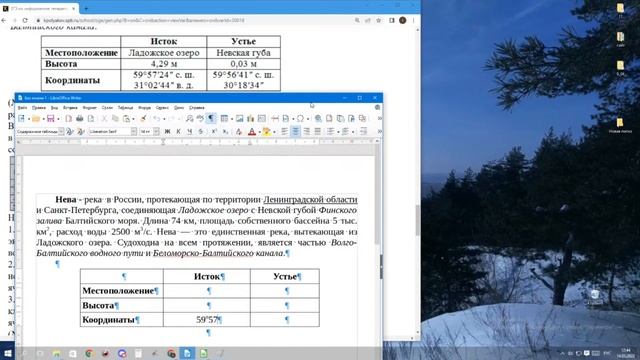The image size is (640, 360).
Task: Click the Chrome address bar URL field
Action: click(x=196, y=20)
